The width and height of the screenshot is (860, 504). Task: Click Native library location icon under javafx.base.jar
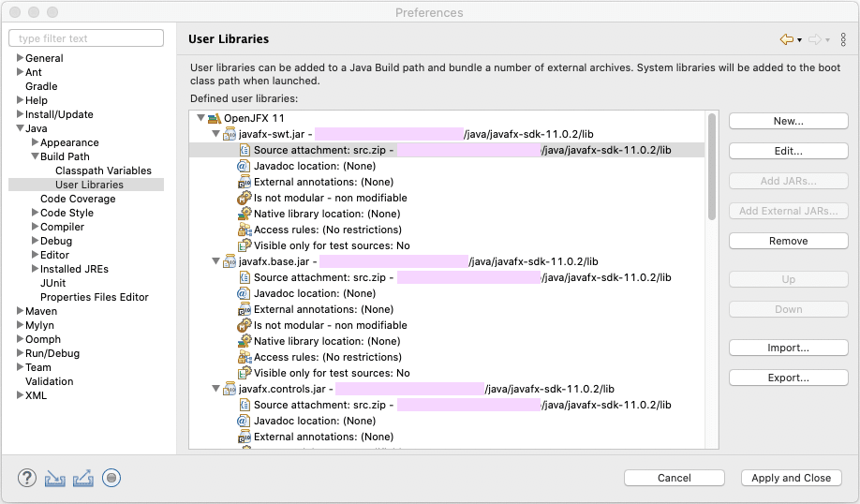coord(245,341)
